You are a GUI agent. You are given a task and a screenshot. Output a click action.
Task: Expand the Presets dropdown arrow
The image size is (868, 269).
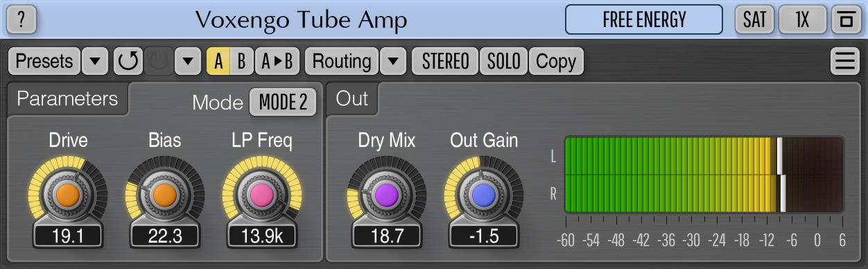tap(94, 61)
